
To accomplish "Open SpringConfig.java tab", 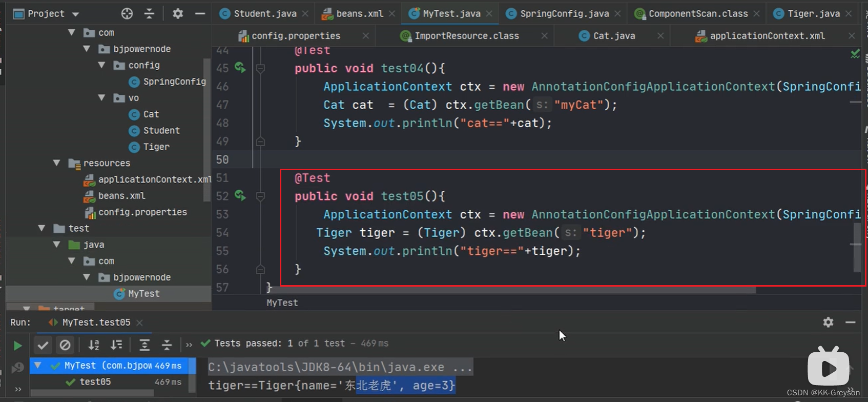I will [x=564, y=14].
